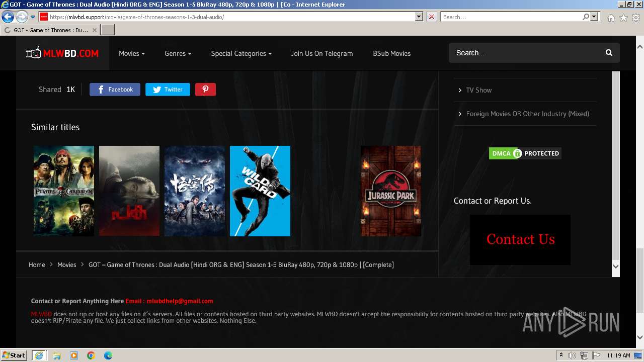Image resolution: width=644 pixels, height=362 pixels.
Task: Open the media player taskbar icon
Action: pos(74,355)
